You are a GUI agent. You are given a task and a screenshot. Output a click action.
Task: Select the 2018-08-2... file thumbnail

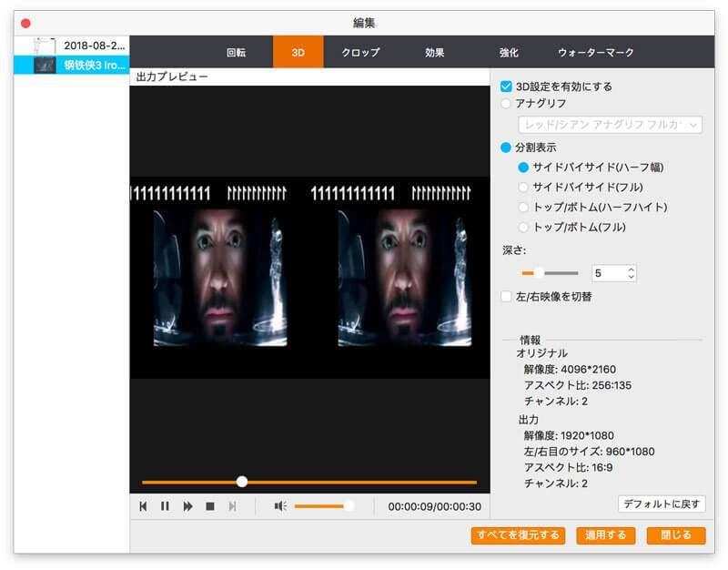point(45,46)
